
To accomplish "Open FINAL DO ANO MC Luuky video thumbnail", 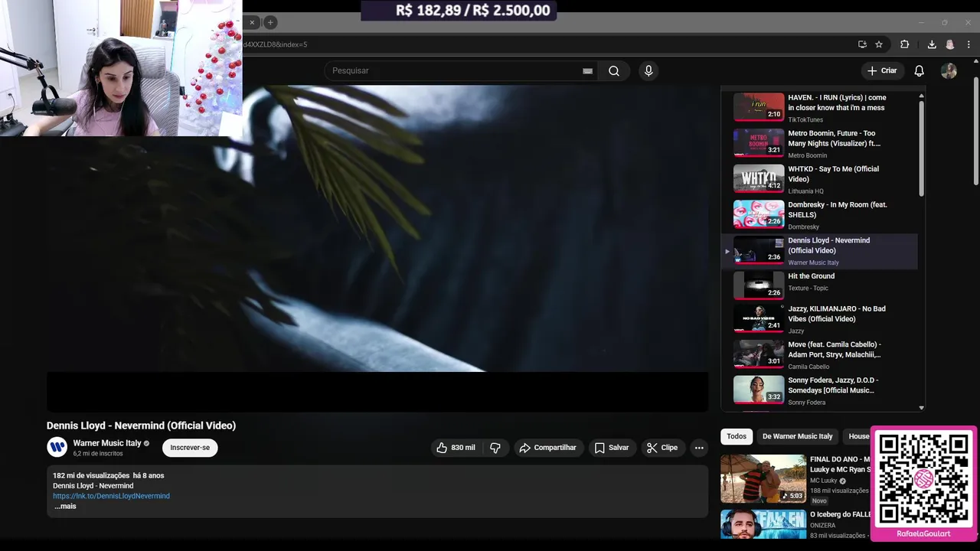I will point(763,479).
